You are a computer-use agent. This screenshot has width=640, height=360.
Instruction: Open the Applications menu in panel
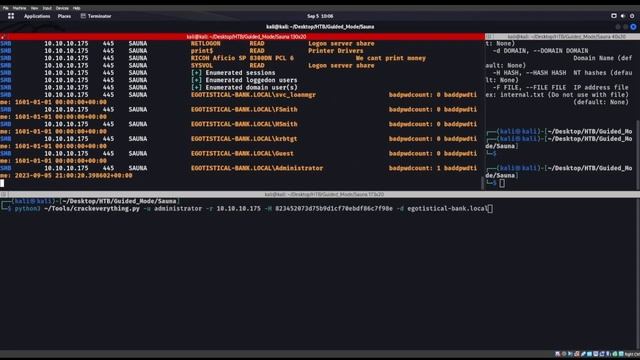tap(37, 16)
